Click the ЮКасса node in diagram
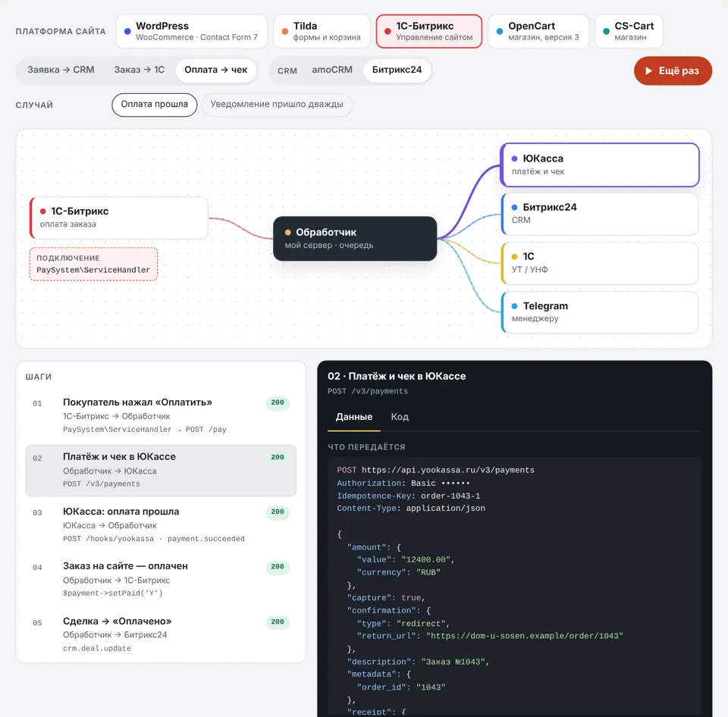 coord(599,164)
